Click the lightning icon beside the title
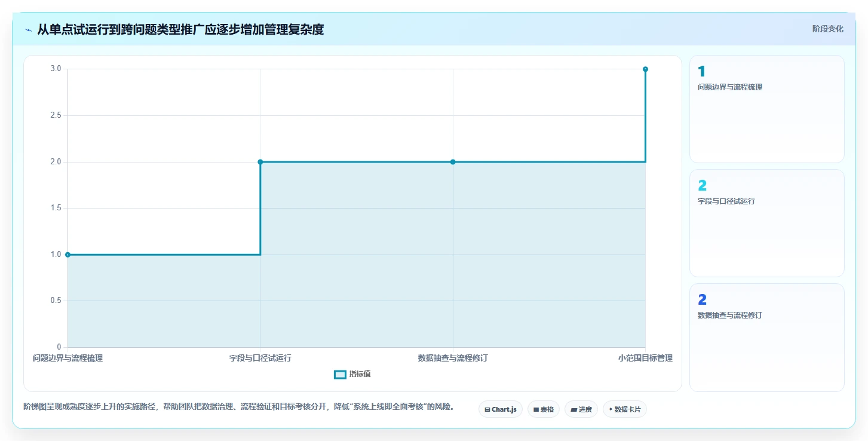The width and height of the screenshot is (868, 441). tap(29, 30)
